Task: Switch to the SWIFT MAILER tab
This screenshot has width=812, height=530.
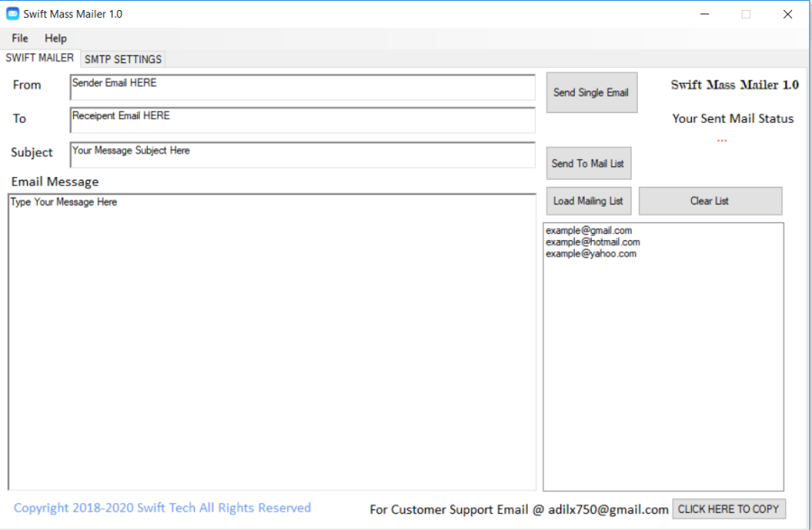Action: tap(40, 58)
